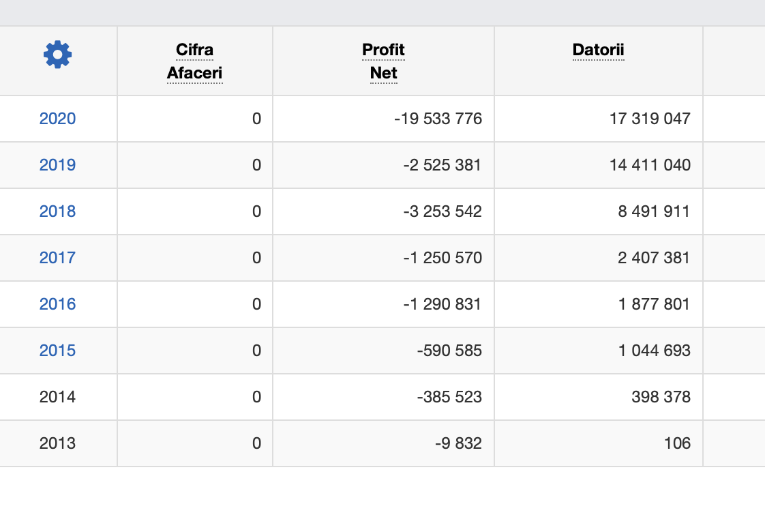
Task: Click net profit value -19 533 776
Action: [438, 119]
